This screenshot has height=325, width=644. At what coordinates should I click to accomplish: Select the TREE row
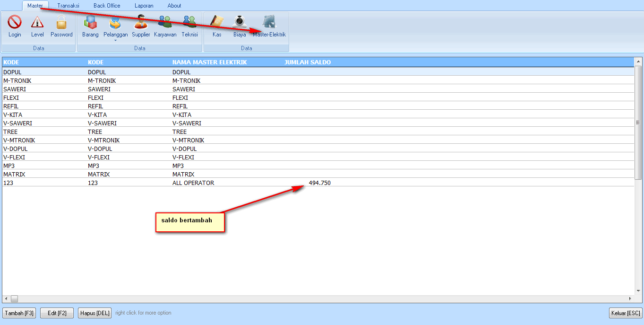click(318, 132)
